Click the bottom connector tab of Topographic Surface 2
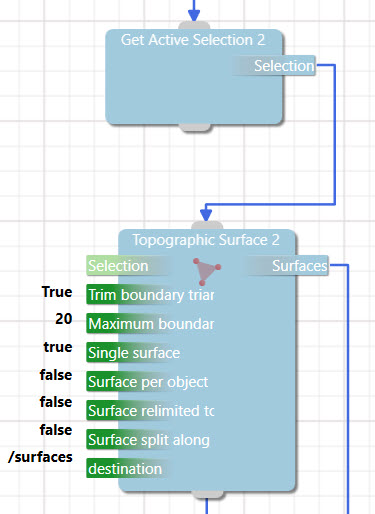Screen dimensions: 375x514 tap(208, 494)
